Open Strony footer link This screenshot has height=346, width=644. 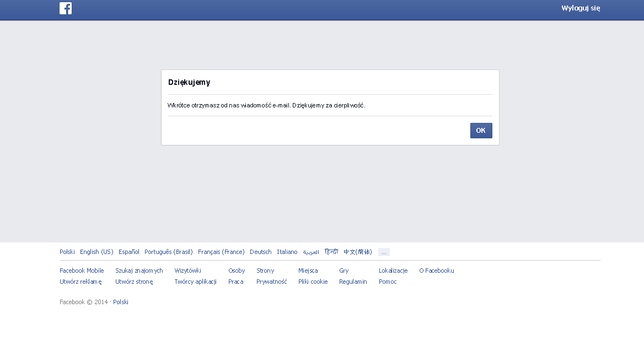click(x=265, y=271)
